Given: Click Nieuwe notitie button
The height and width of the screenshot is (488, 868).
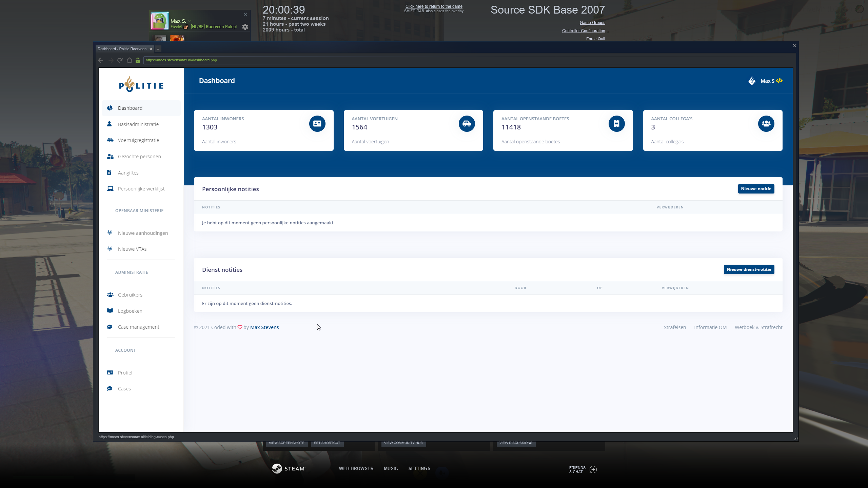Looking at the screenshot, I should 756,189.
